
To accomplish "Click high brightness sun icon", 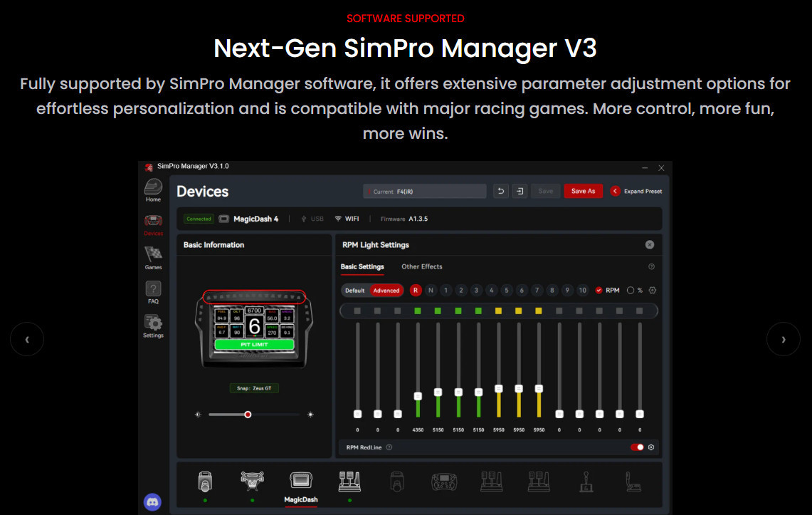I will pos(310,415).
